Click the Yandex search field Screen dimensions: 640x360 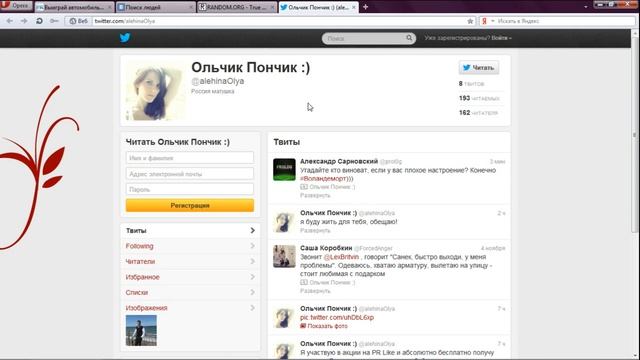click(565, 21)
